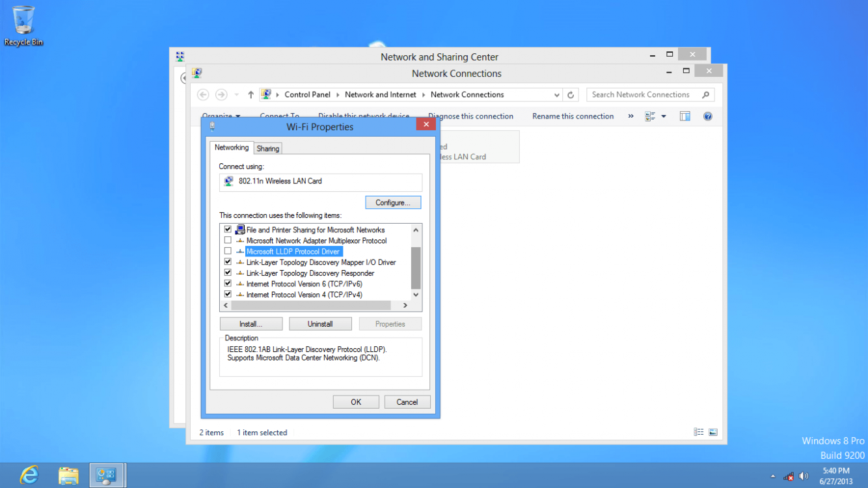Click the 802.11n Wireless LAN Card adapter icon
868x488 pixels.
pyautogui.click(x=228, y=182)
